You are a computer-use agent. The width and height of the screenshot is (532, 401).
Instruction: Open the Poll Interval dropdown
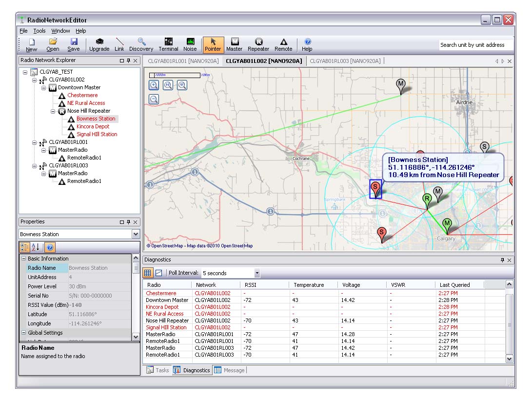(257, 273)
